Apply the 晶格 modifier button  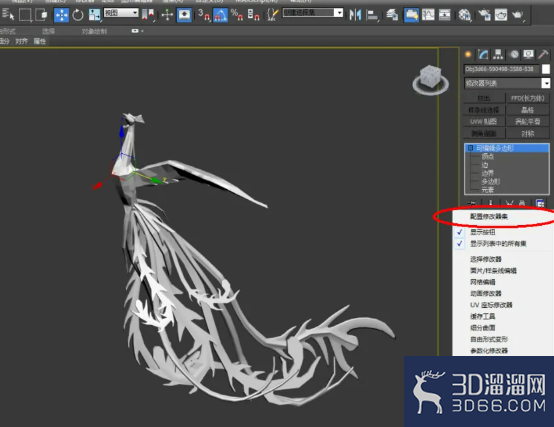[x=528, y=110]
